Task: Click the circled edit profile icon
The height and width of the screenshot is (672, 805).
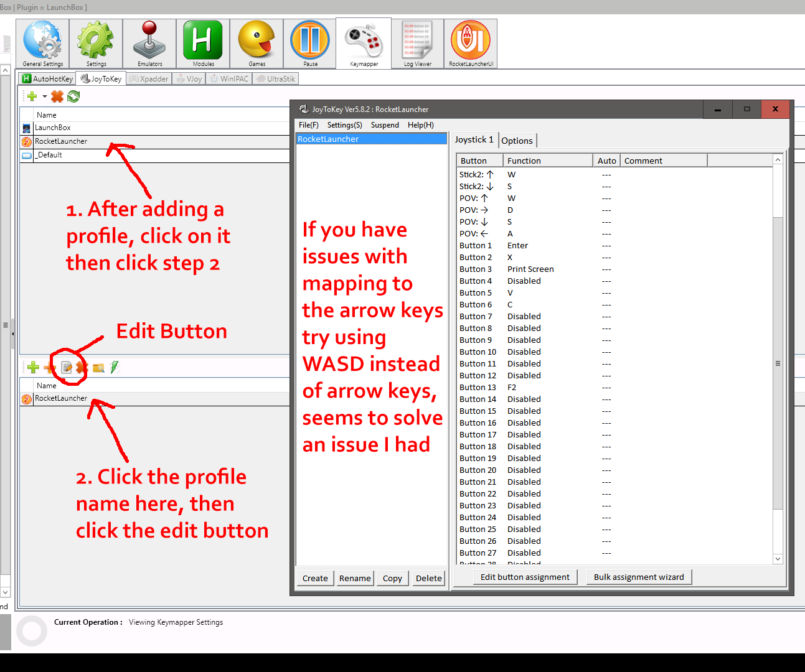Action: tap(67, 368)
